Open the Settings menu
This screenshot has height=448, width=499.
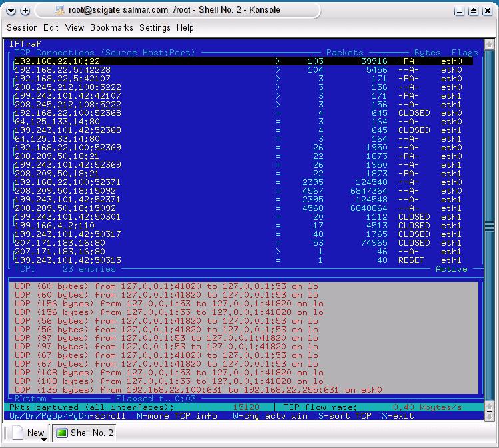click(x=155, y=27)
